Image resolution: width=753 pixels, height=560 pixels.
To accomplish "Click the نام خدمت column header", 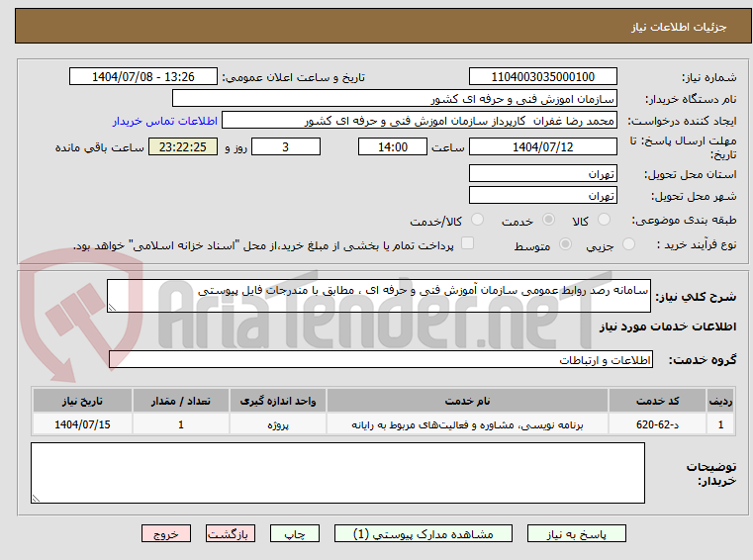I will [x=467, y=401].
